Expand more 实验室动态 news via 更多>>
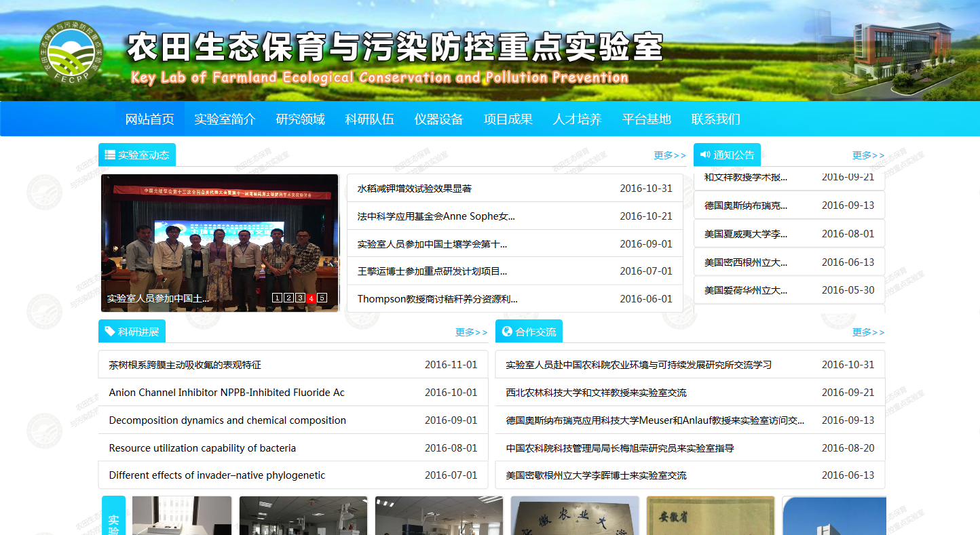Image resolution: width=980 pixels, height=535 pixels. pos(670,155)
